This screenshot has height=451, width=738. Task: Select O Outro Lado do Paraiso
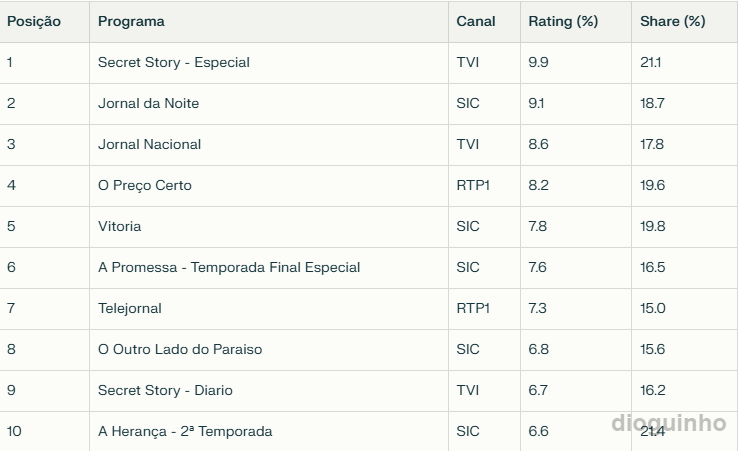tap(180, 349)
